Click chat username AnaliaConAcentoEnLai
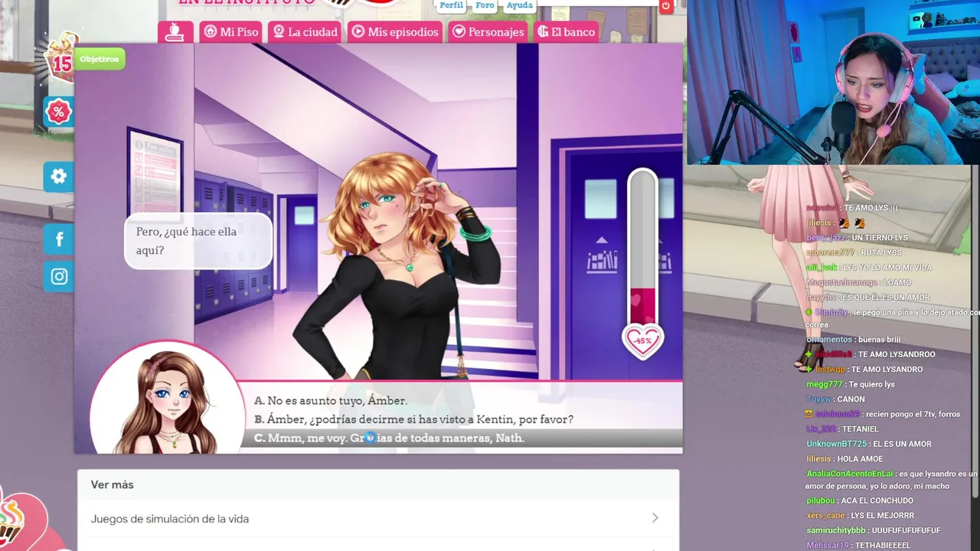The image size is (980, 551). point(849,474)
